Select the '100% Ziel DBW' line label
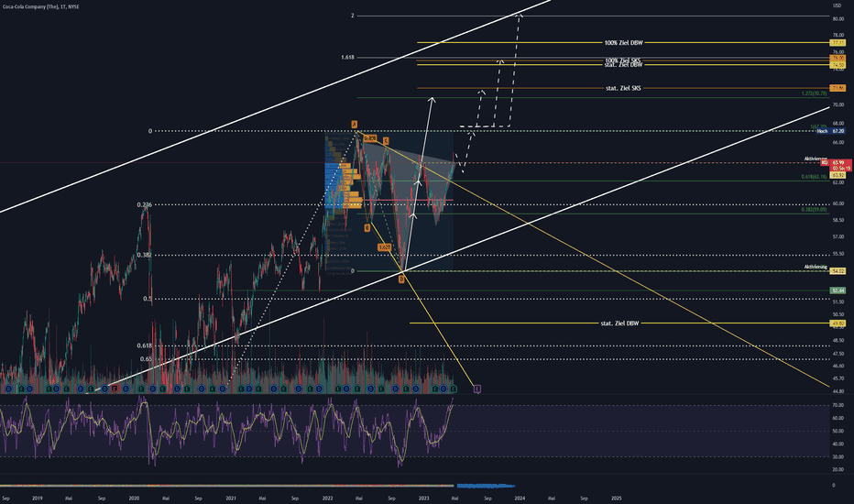Screen dimensions: 854x504 [x=624, y=42]
